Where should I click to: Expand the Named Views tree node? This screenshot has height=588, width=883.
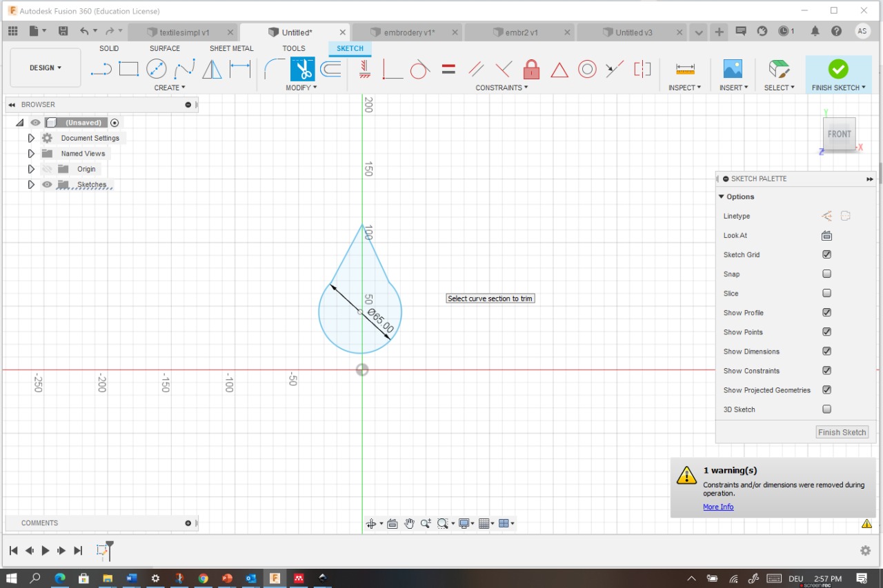[31, 154]
